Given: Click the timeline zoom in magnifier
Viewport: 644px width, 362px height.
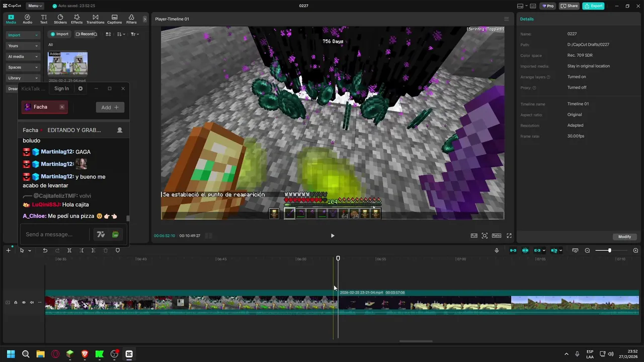Looking at the screenshot, I should point(635,250).
